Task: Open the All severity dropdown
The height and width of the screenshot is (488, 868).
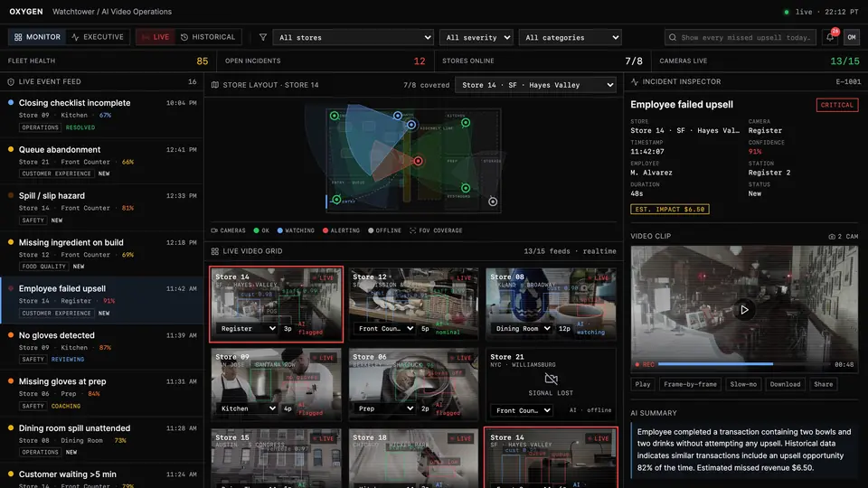Action: [x=476, y=38]
